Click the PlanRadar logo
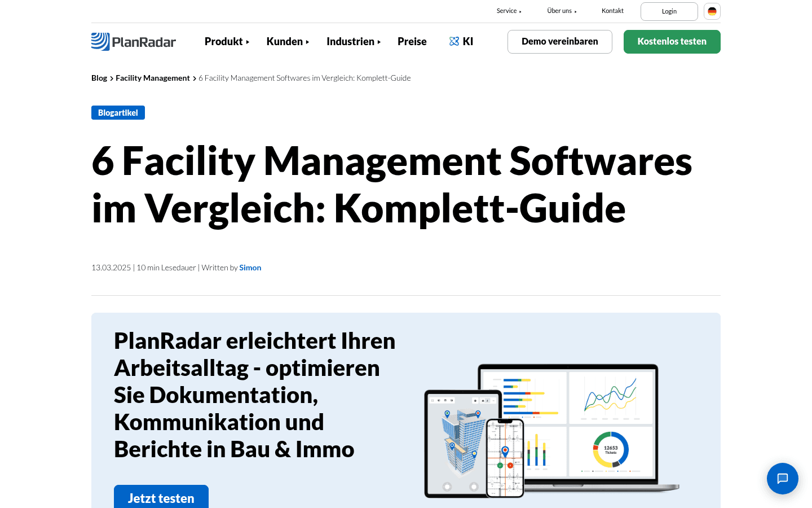812x508 pixels. (134, 42)
